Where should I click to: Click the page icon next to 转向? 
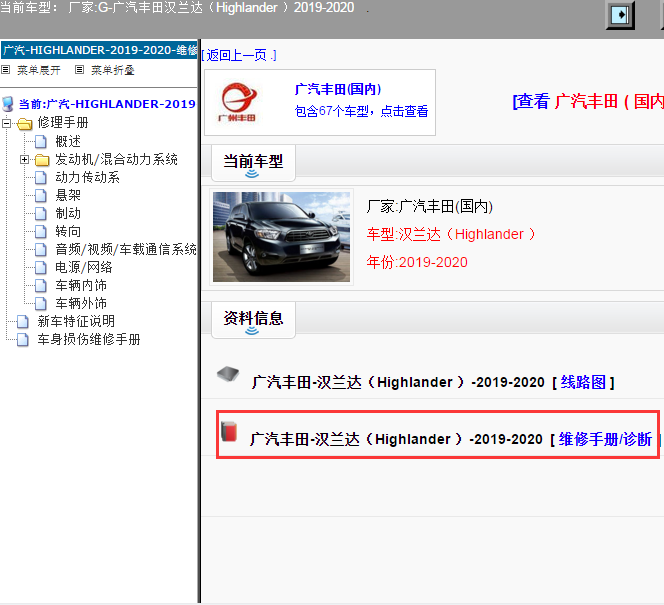click(41, 231)
